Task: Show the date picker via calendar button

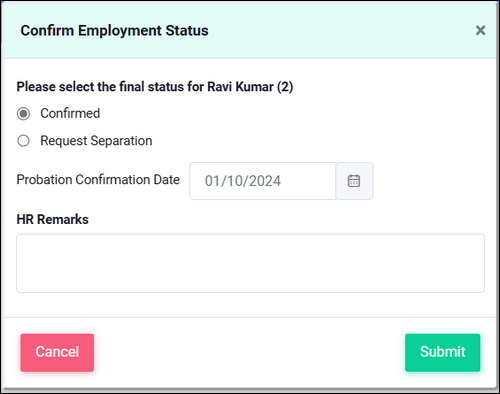Action: 354,181
